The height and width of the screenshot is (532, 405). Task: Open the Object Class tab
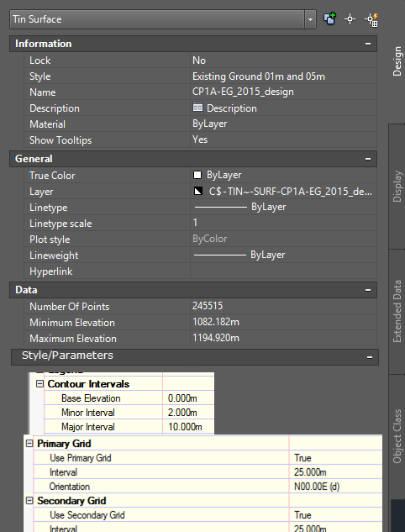coord(397,436)
